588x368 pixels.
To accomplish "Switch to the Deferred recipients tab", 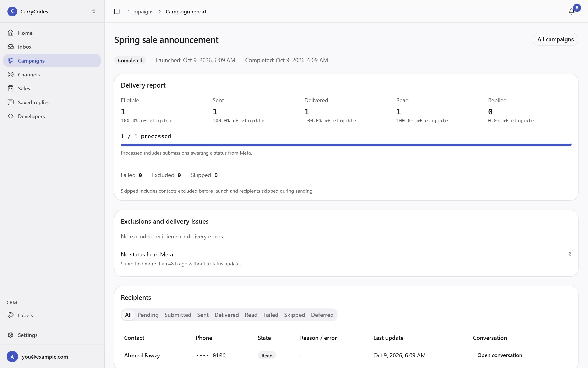I will tap(322, 315).
